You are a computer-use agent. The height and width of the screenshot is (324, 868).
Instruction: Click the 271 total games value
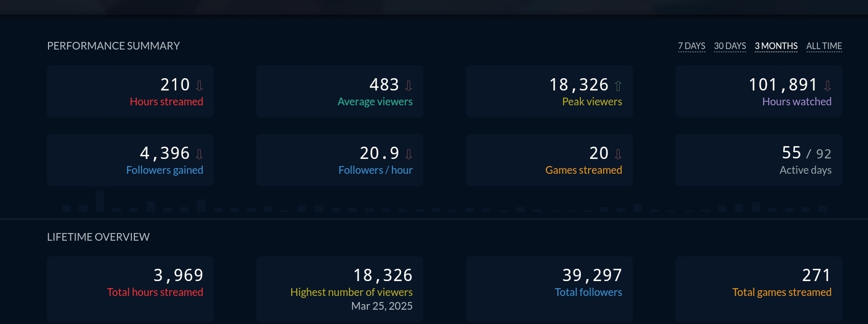pos(816,275)
